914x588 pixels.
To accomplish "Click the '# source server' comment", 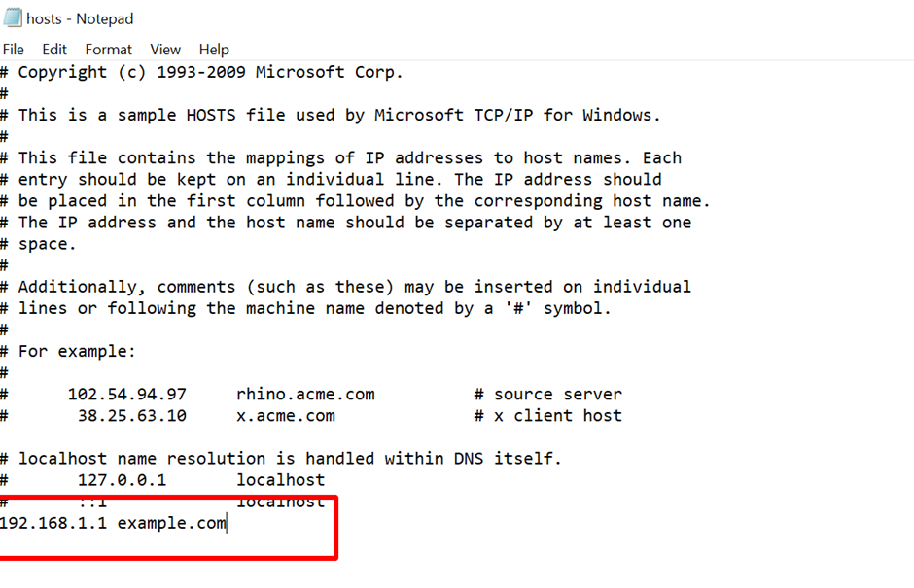I will pyautogui.click(x=547, y=394).
